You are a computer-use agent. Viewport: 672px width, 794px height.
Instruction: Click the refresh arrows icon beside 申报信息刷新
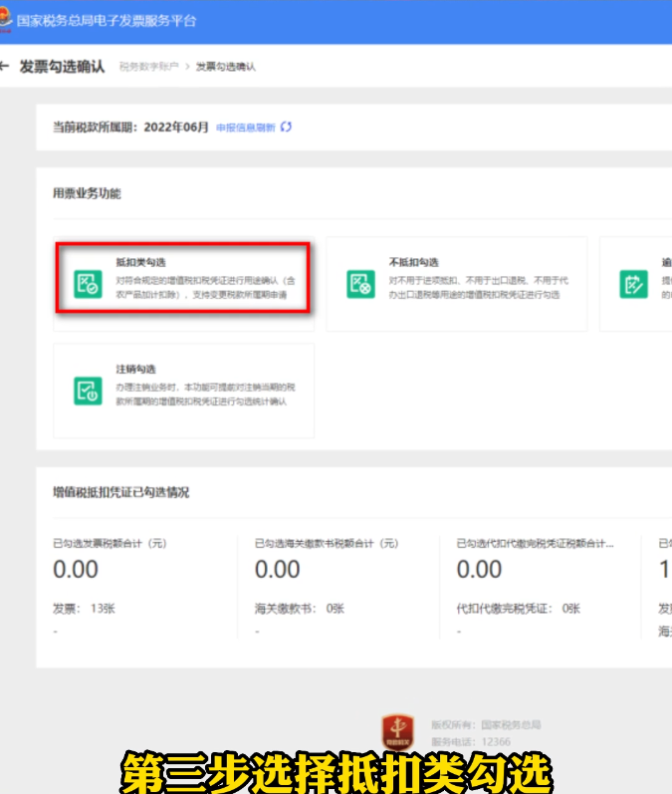click(x=286, y=128)
